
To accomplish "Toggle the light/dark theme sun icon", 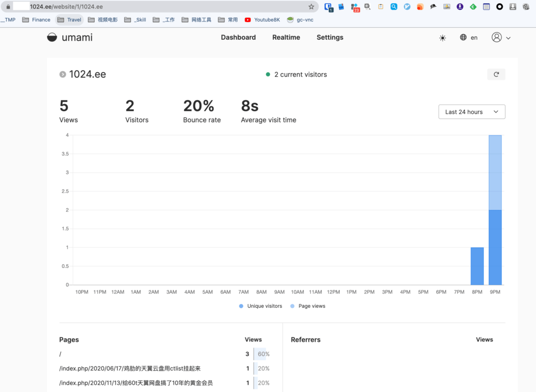I will (442, 38).
